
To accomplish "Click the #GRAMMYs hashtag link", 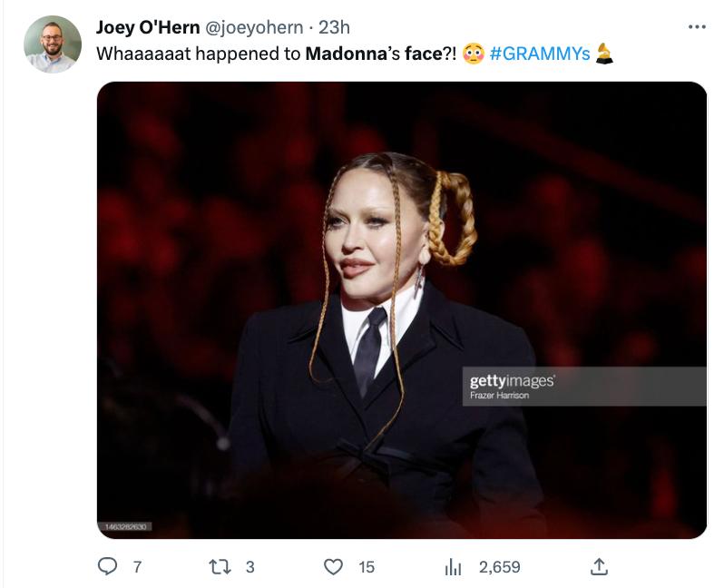I will (540, 54).
